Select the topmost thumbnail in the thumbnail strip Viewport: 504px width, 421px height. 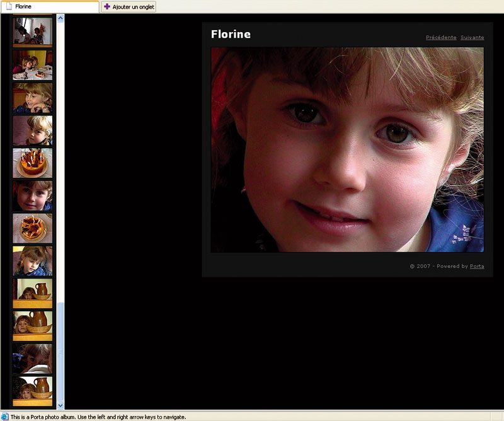33,32
